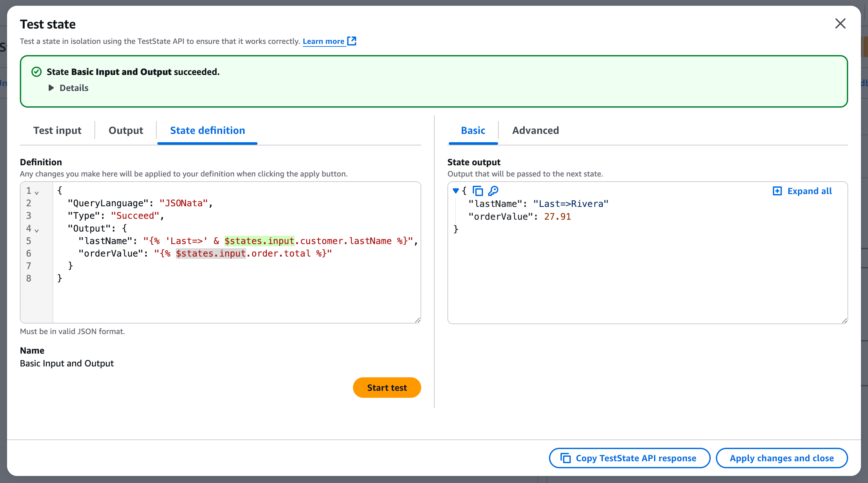Switch to the Advanced tab
The width and height of the screenshot is (868, 483).
[x=536, y=130]
